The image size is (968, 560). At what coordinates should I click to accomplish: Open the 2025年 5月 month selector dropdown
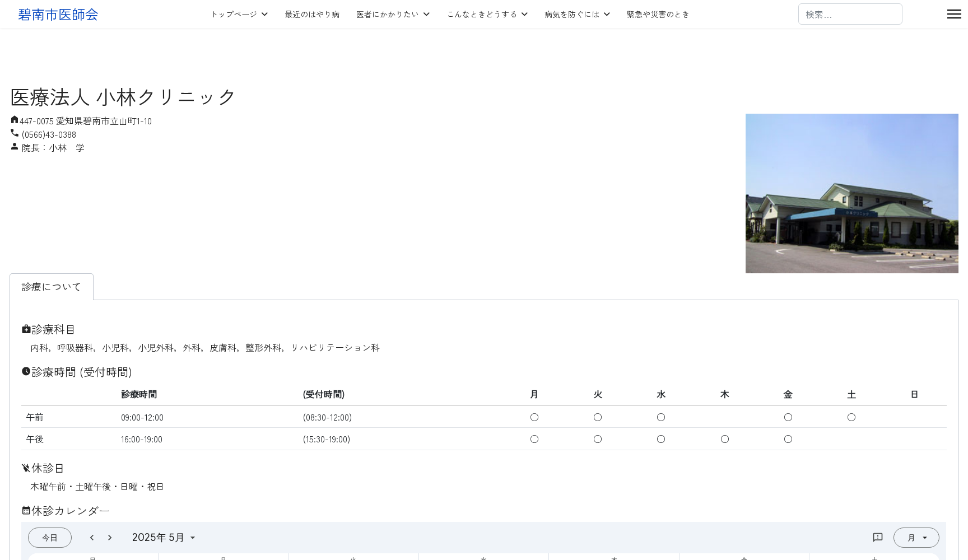coord(164,537)
